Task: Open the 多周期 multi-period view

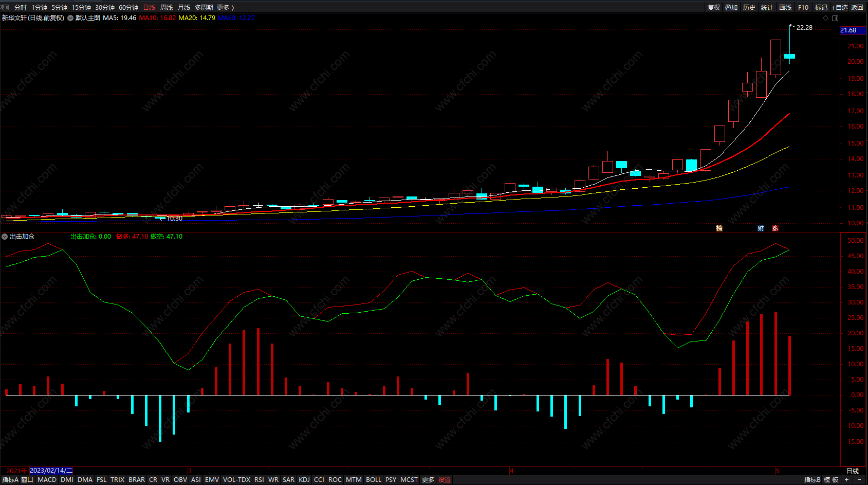Action: 204,8
